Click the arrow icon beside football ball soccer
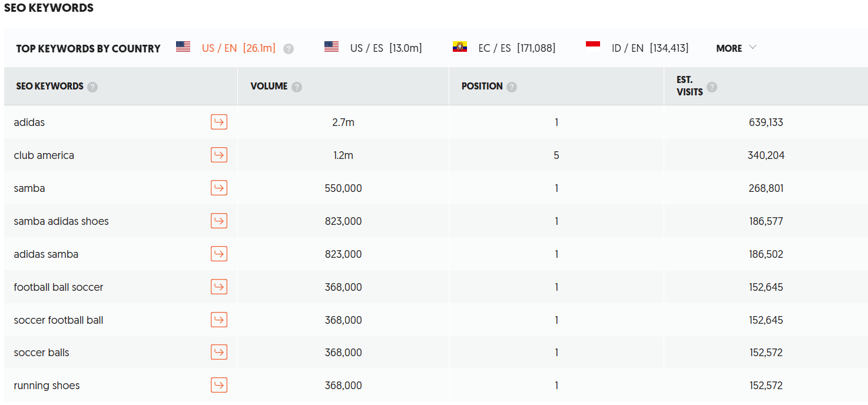868x405 pixels. [218, 287]
